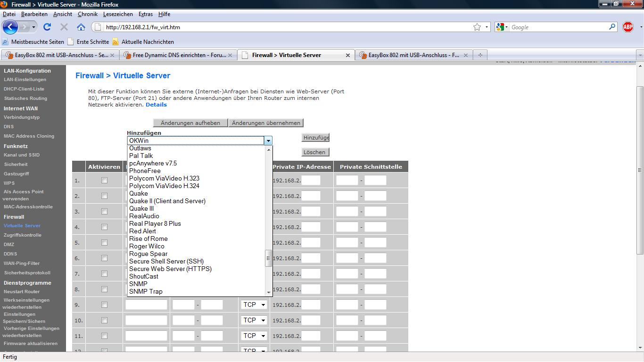Screen dimensions: 644x362
Task: Click the Löschen button
Action: 314,152
